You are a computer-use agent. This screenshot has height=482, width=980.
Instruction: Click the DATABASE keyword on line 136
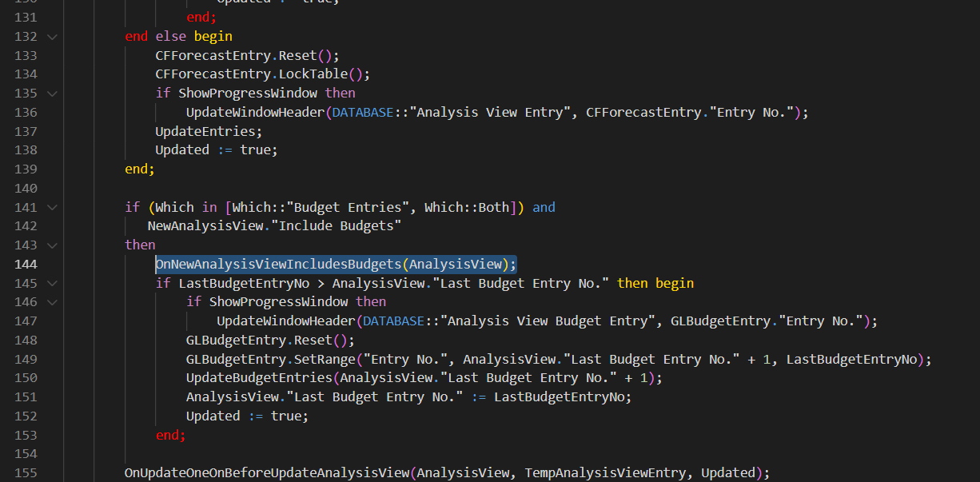[362, 111]
